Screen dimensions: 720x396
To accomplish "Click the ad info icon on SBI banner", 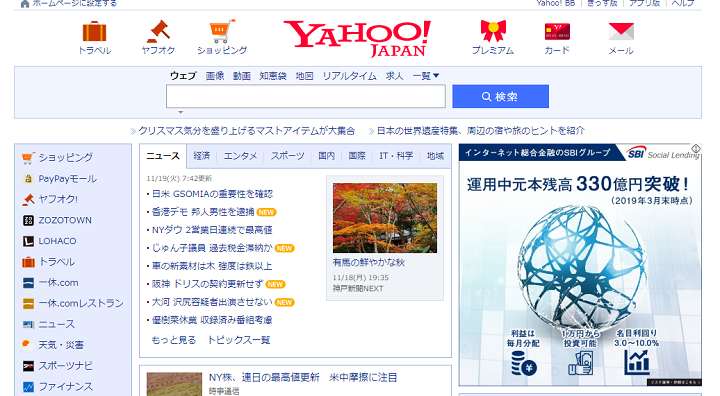I will coord(696,148).
